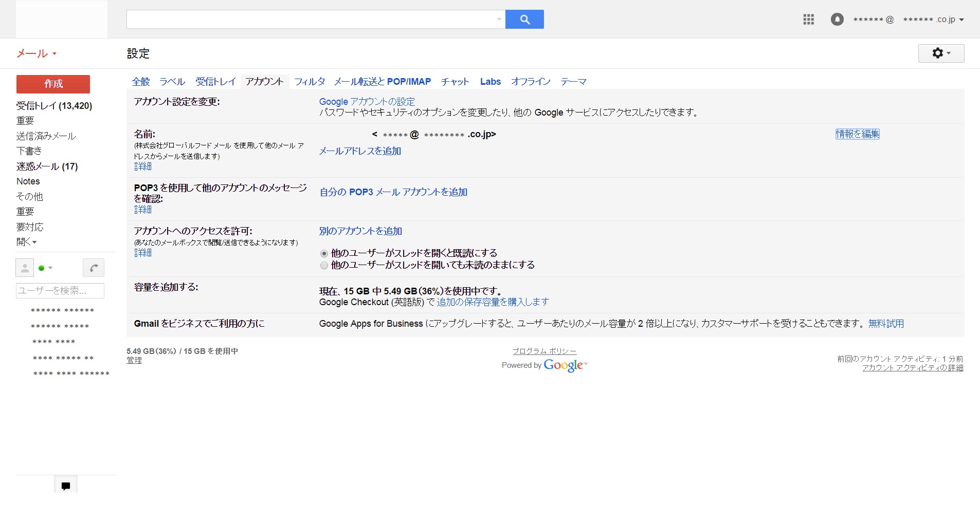Switch to the フィルタ tab
980x524 pixels.
(310, 82)
